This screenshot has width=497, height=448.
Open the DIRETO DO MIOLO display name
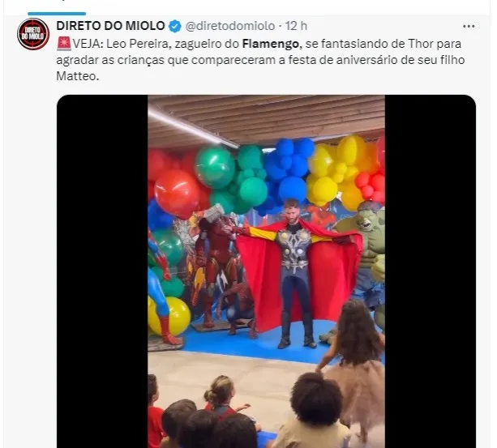tap(110, 26)
